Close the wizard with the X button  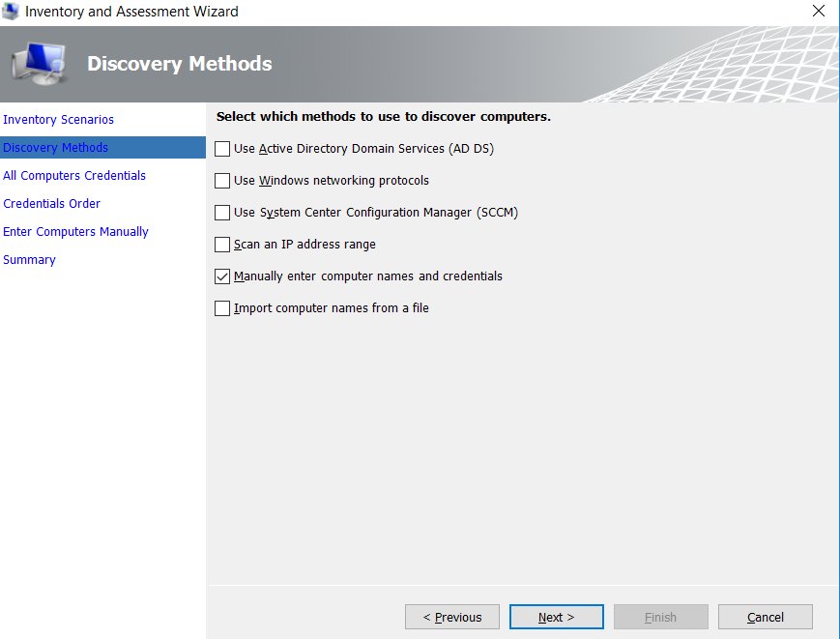tap(818, 11)
